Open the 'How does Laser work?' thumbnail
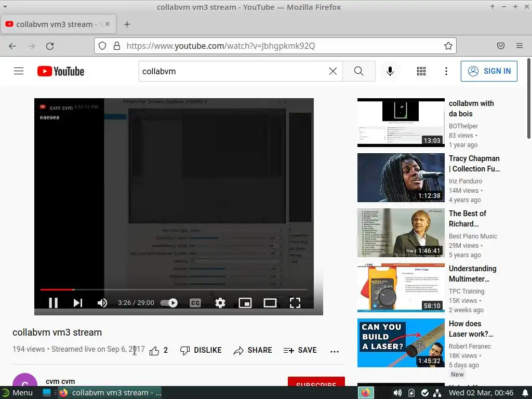 click(x=401, y=343)
